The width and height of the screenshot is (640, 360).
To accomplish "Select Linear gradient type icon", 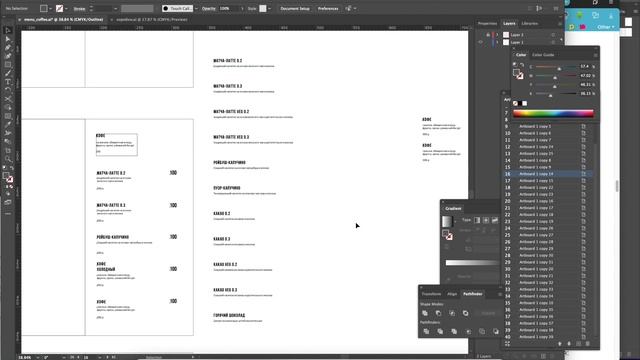I will click(x=477, y=220).
